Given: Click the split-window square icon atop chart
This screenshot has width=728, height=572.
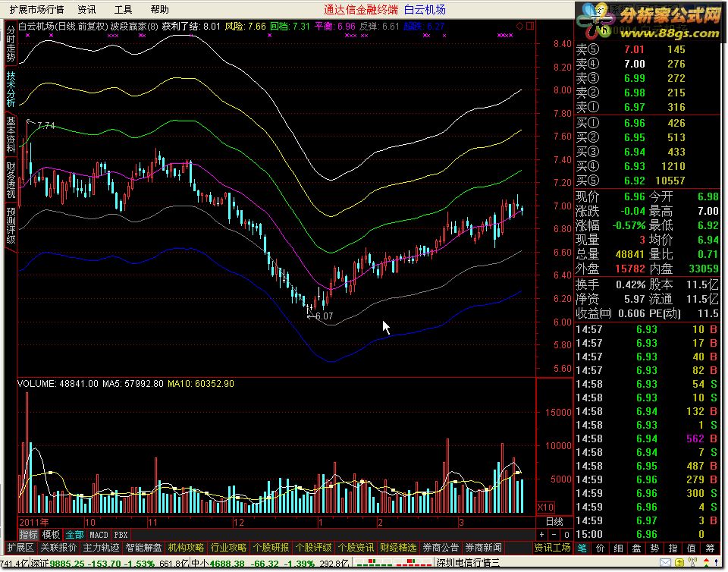Looking at the screenshot, I should point(530,26).
